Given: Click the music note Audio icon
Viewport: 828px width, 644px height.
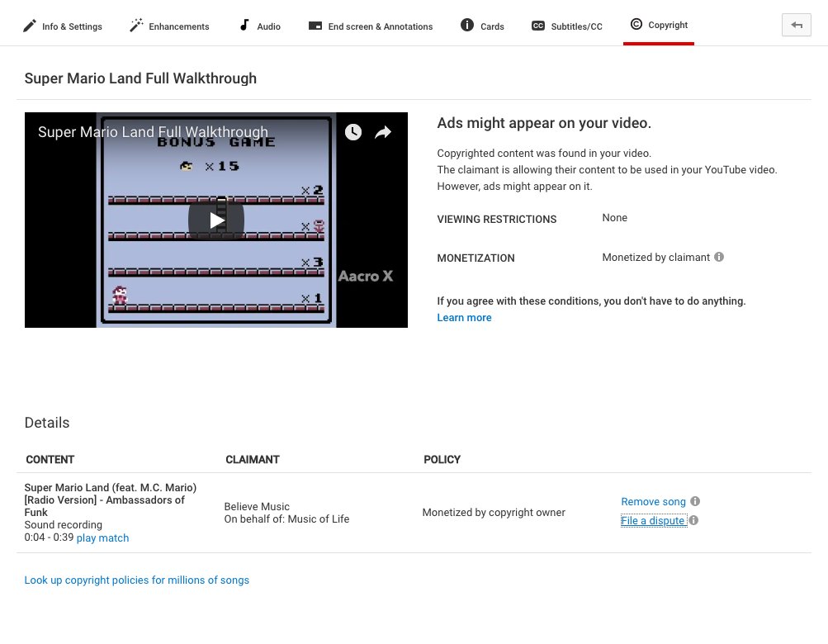Looking at the screenshot, I should pyautogui.click(x=244, y=25).
